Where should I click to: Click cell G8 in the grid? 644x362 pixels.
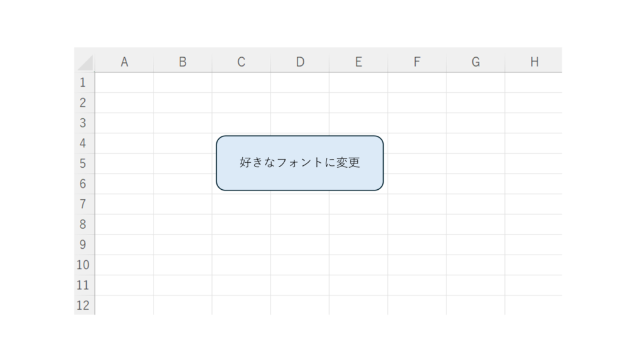(475, 224)
